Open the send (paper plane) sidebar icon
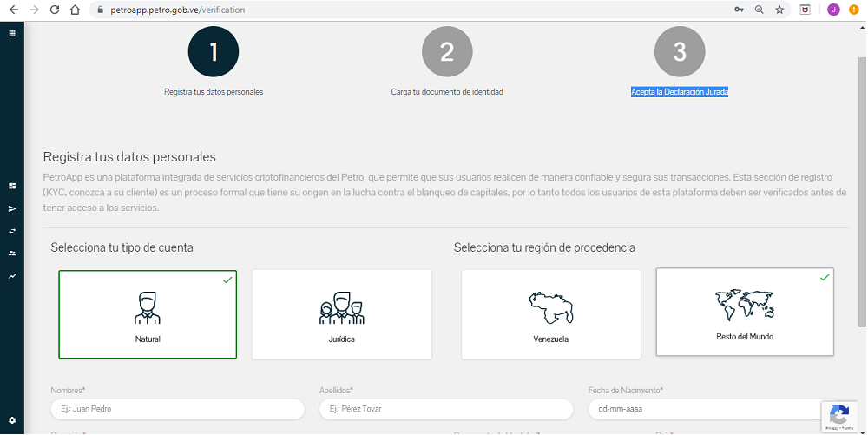868x435 pixels. (12, 208)
